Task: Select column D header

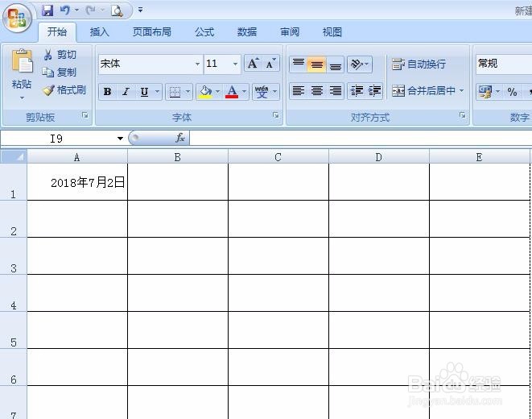Action: (378, 157)
